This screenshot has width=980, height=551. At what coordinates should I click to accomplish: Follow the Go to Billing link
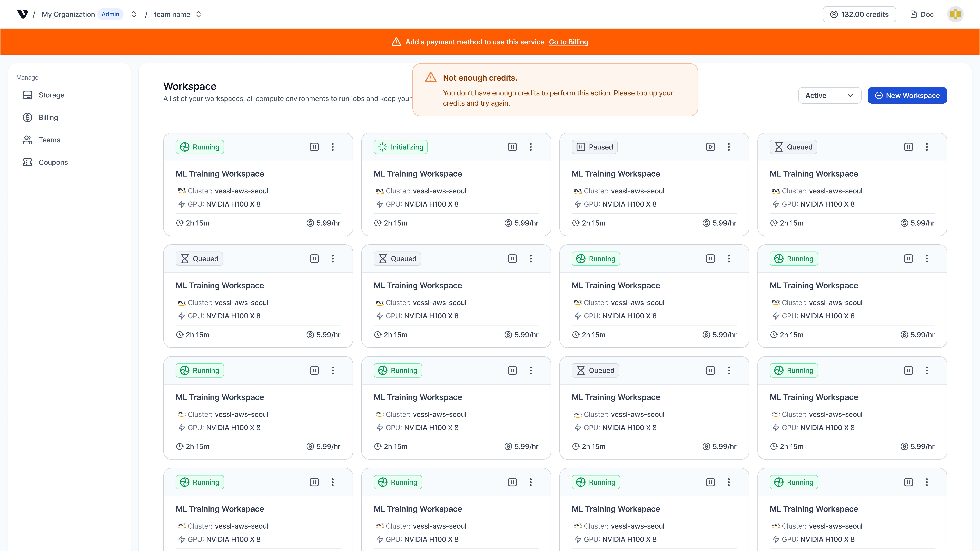[568, 42]
